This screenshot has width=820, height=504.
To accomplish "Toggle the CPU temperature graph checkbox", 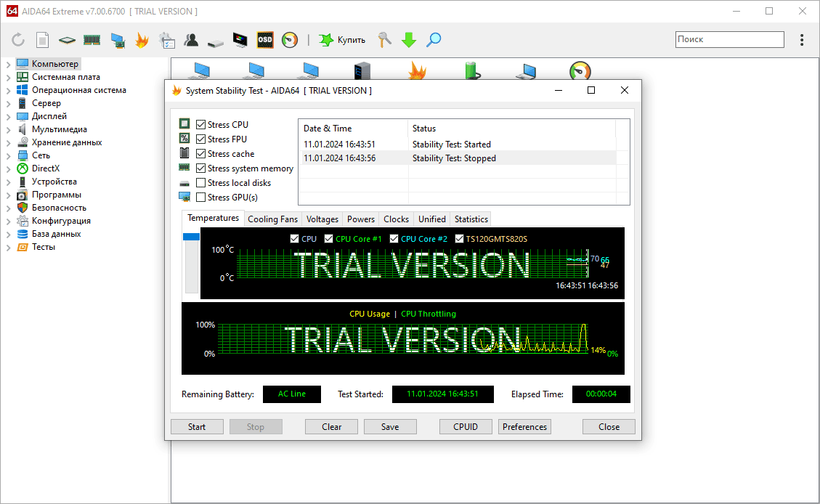I will (x=294, y=239).
